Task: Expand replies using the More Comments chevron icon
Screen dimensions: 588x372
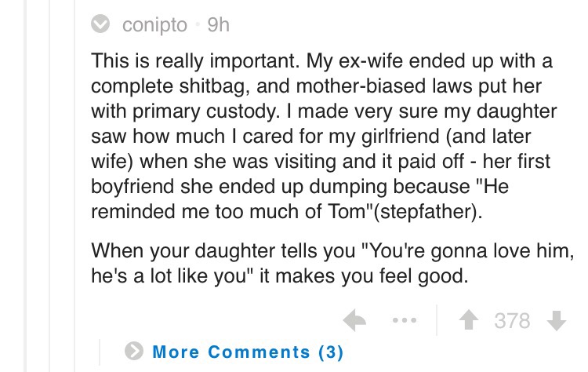Action: pos(134,351)
